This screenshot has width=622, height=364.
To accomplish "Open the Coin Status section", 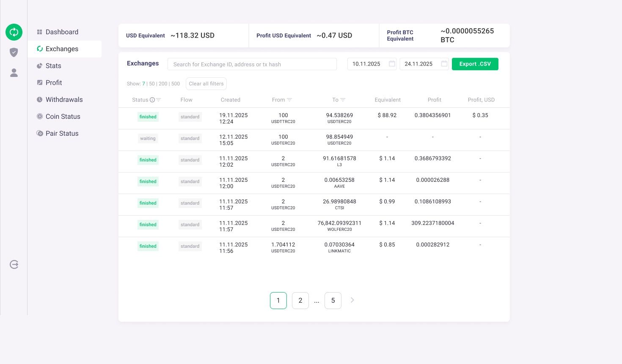I will [x=63, y=117].
